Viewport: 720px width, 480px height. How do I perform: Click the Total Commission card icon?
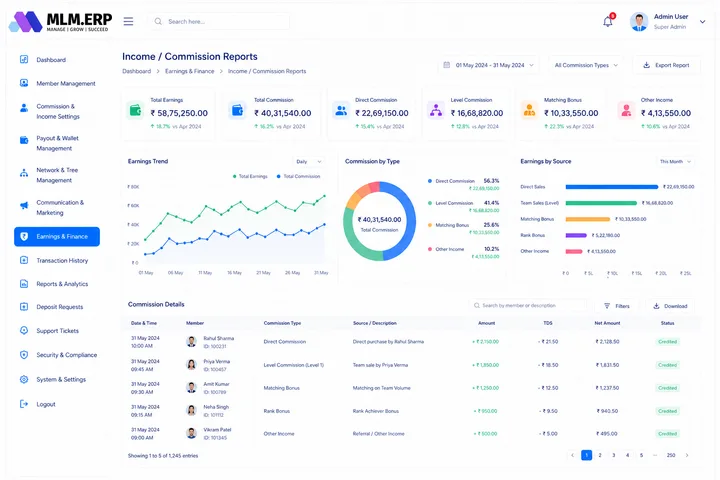point(237,111)
